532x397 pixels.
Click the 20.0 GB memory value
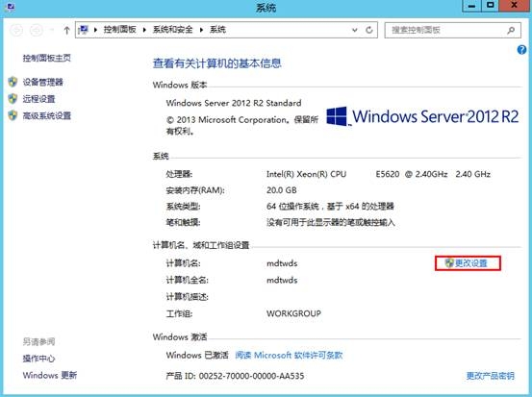click(282, 190)
